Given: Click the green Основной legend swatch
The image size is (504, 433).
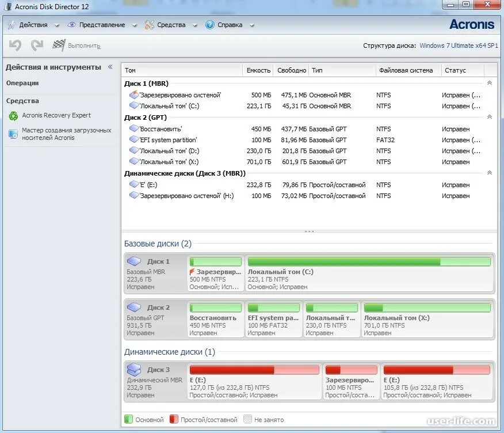Looking at the screenshot, I should point(128,419).
